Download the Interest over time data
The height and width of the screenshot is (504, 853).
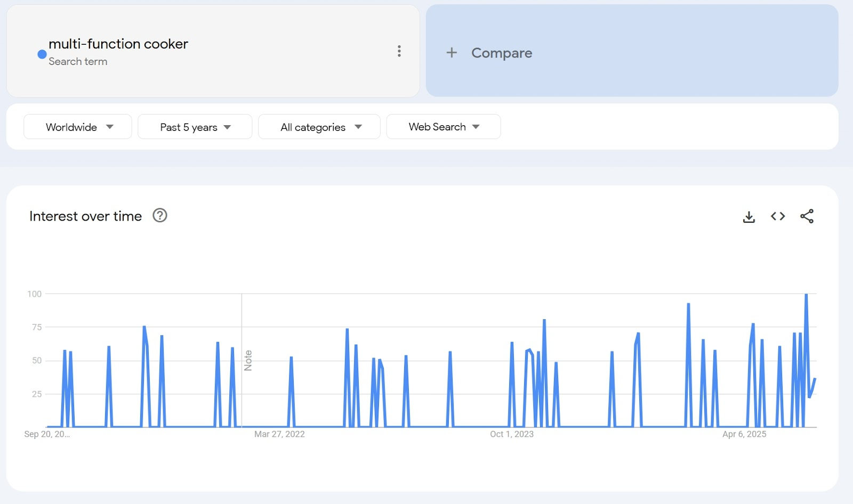[x=749, y=216]
